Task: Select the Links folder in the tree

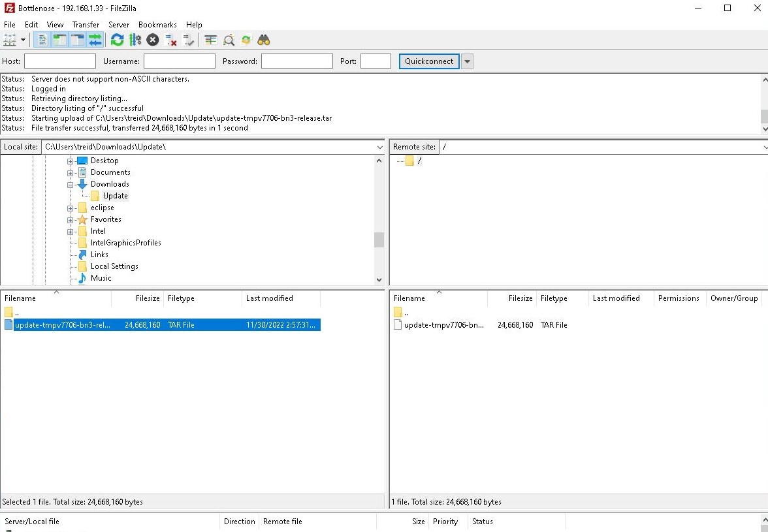Action: click(x=99, y=255)
